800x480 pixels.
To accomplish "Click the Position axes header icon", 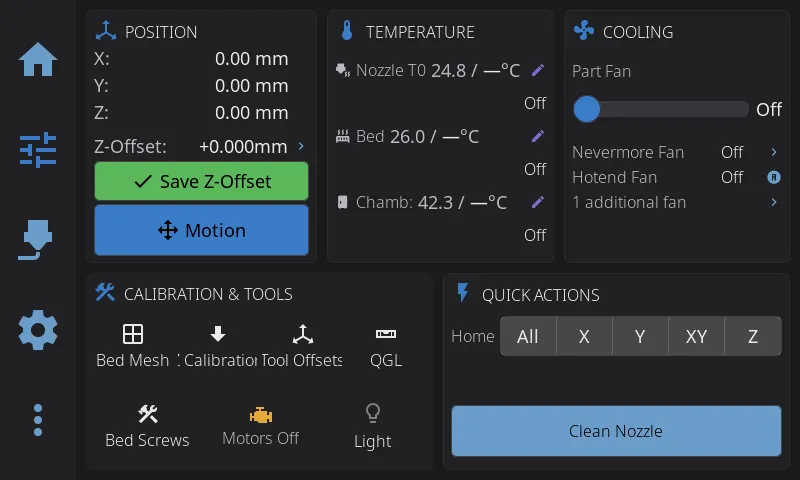I will click(106, 31).
